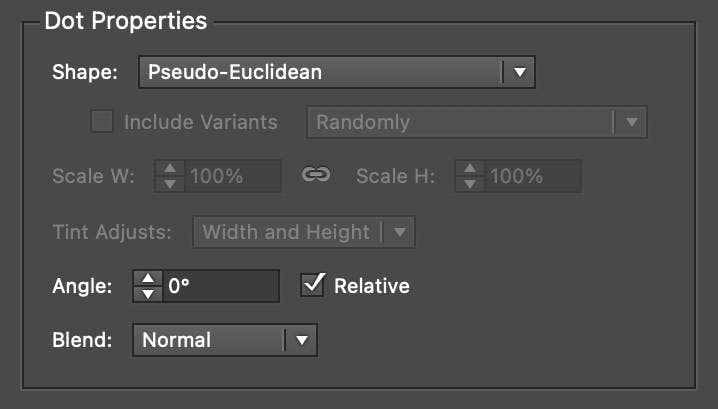Decrease Angle with the down arrow

pos(147,294)
